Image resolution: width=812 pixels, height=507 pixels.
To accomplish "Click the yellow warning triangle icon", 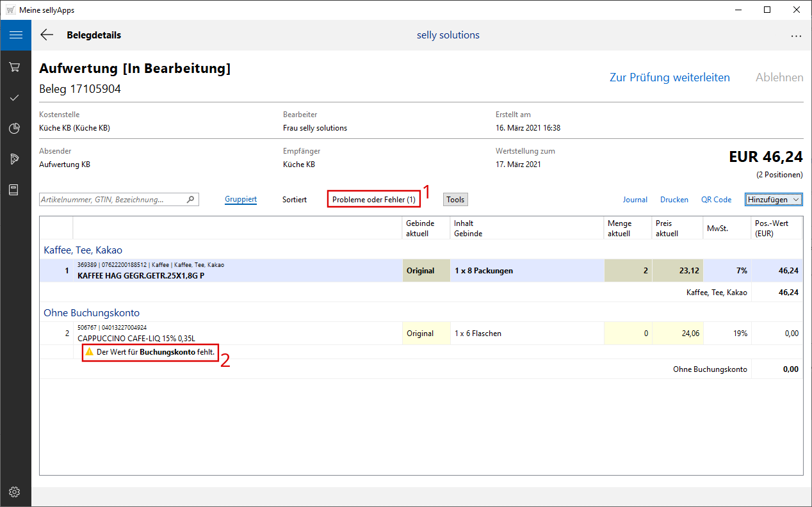I will [x=90, y=352].
